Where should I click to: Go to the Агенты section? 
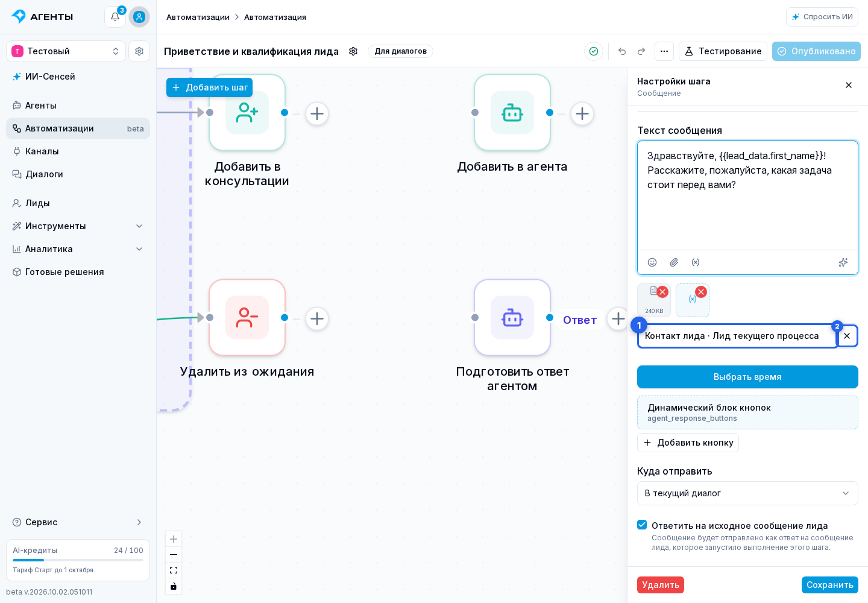[78, 106]
